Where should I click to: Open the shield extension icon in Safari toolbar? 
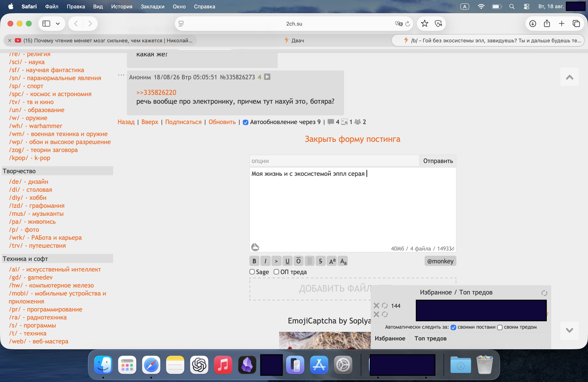pos(438,24)
